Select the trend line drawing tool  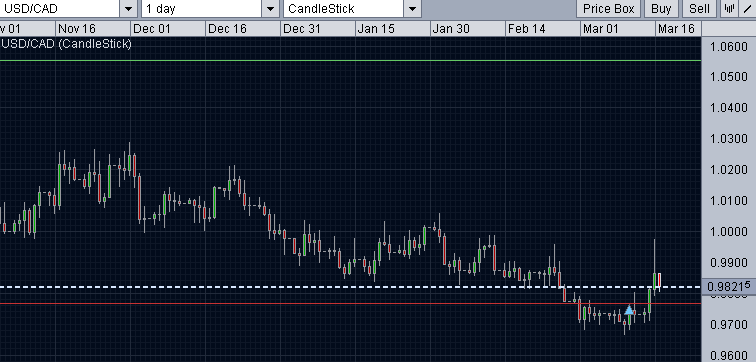(x=748, y=9)
